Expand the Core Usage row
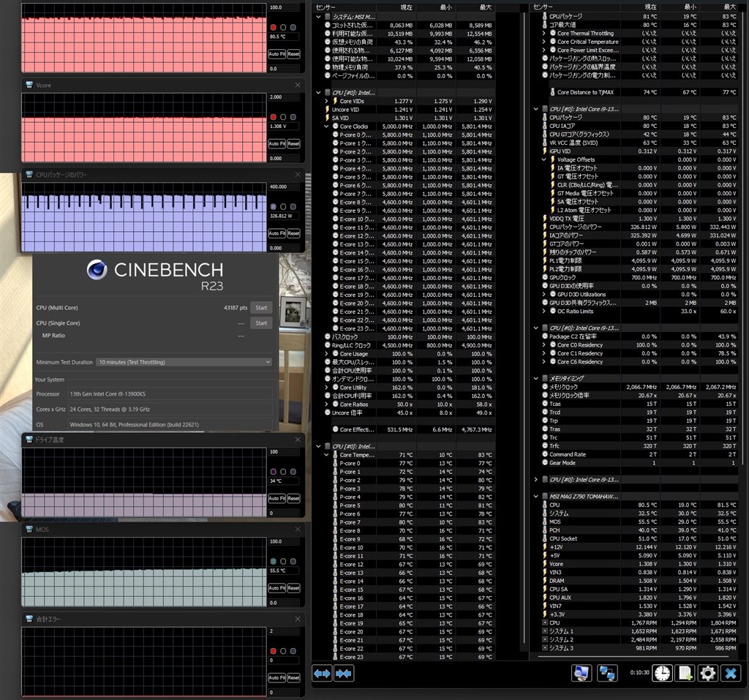749x700 pixels. (x=327, y=354)
